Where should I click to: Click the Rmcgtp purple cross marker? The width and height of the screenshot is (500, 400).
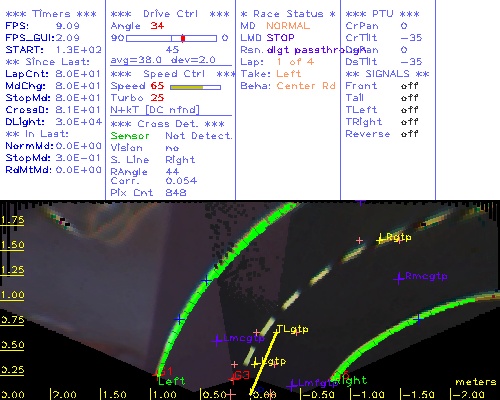(x=399, y=278)
